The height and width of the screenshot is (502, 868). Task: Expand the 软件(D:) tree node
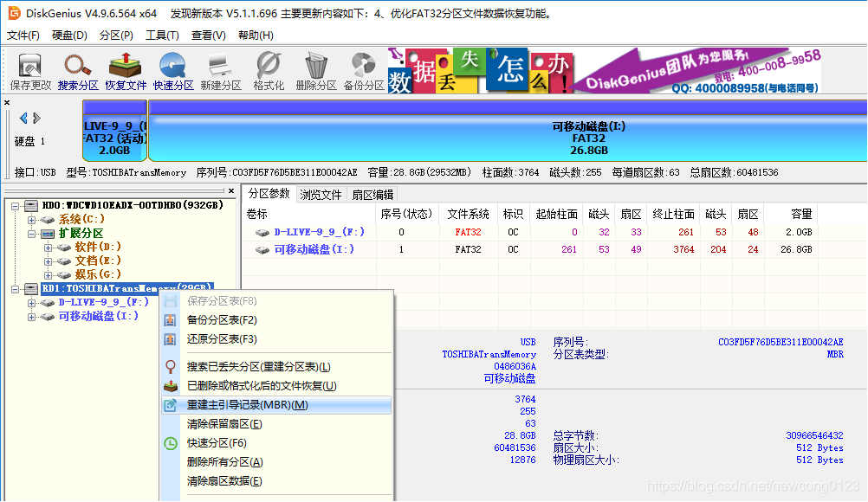pos(49,248)
